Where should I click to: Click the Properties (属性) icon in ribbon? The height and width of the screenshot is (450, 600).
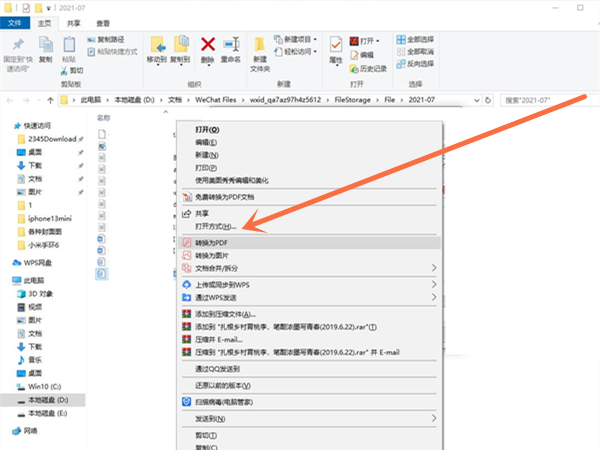[x=337, y=50]
